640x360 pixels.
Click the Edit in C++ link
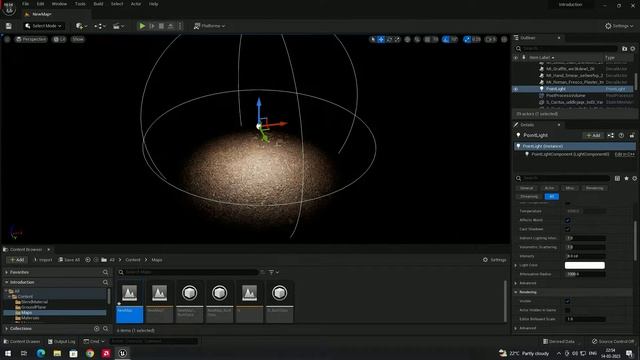[x=624, y=154]
